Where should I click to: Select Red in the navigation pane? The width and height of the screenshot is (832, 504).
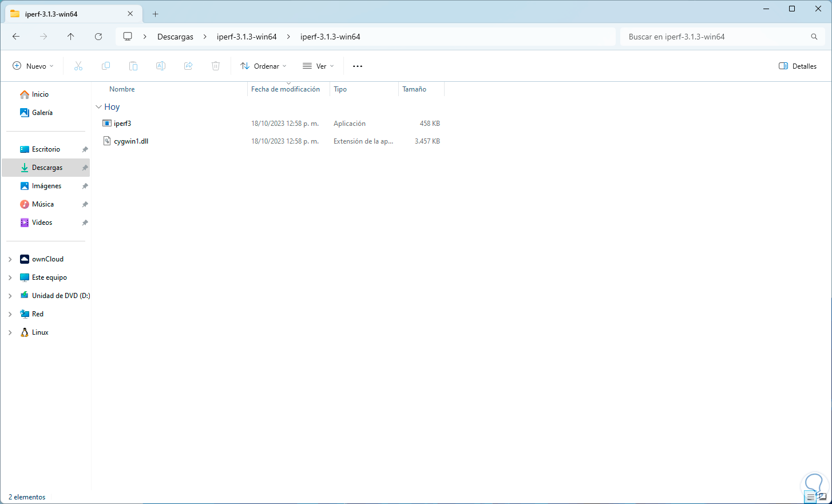38,314
